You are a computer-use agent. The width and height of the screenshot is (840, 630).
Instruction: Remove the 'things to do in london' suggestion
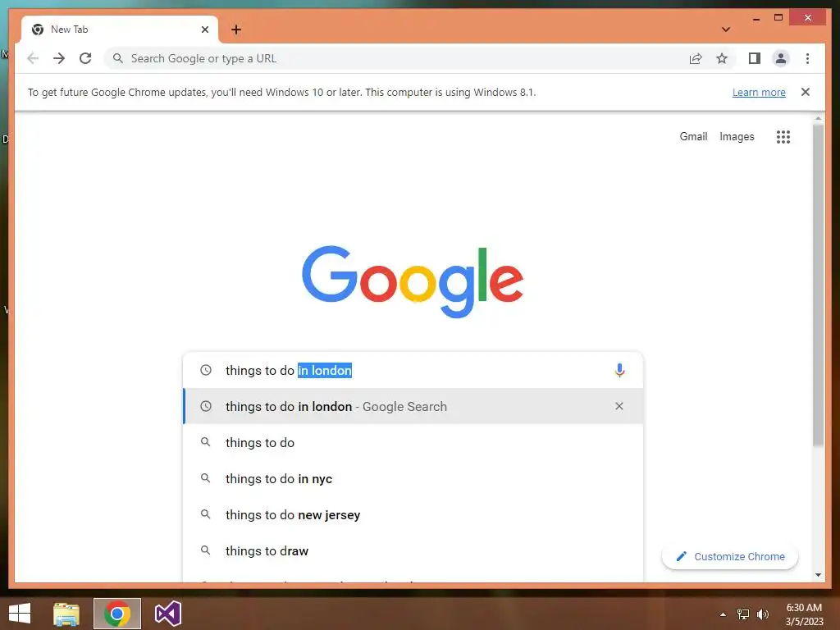click(x=619, y=406)
